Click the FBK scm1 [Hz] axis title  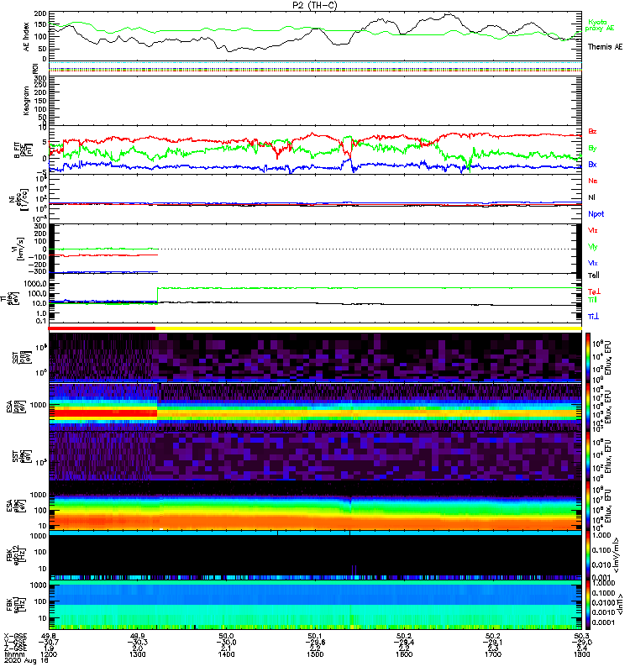click(15, 604)
